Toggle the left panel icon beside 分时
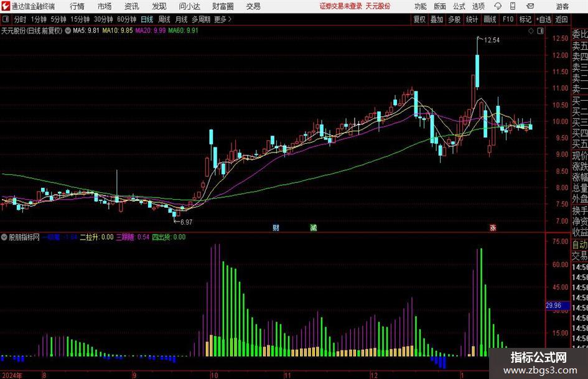The height and width of the screenshot is (379, 588). pos(6,19)
